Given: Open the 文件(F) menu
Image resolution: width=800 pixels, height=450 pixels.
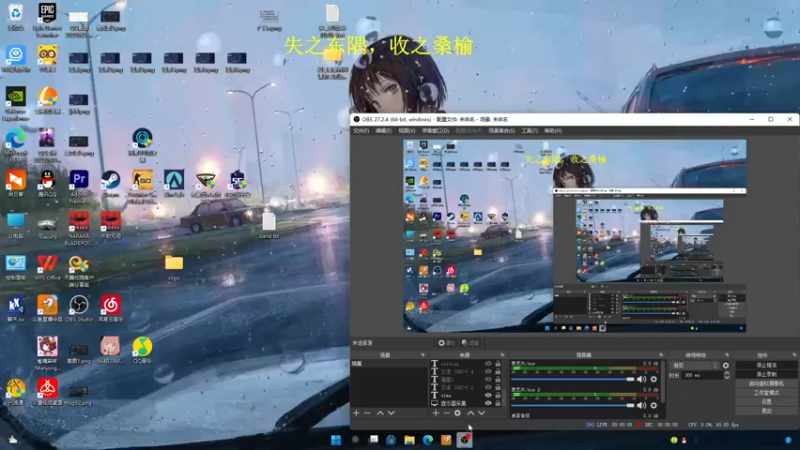Looking at the screenshot, I should coord(361,131).
